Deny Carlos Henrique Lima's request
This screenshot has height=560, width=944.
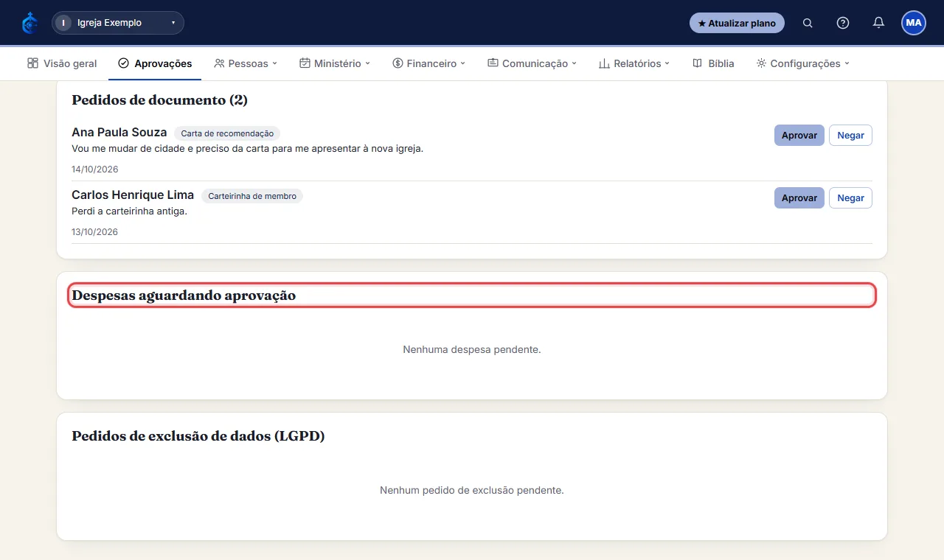point(850,198)
